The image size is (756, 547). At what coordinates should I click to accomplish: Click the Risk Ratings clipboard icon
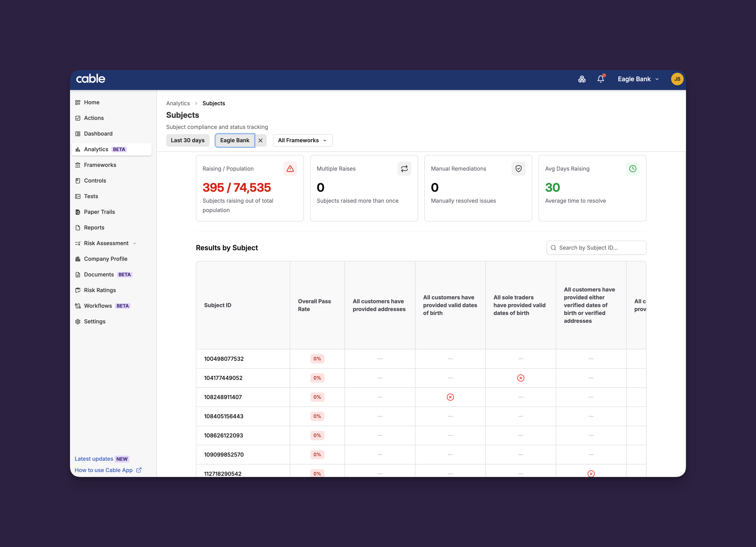(78, 290)
